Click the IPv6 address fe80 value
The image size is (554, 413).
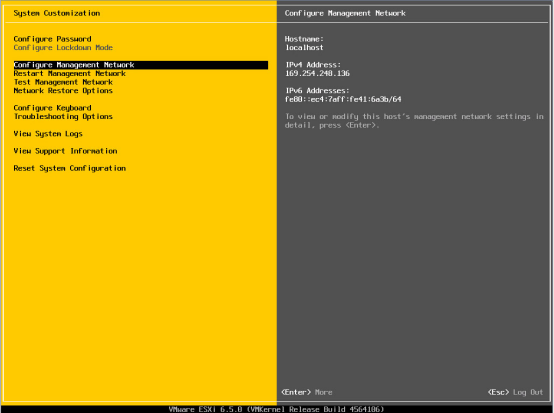click(x=343, y=100)
